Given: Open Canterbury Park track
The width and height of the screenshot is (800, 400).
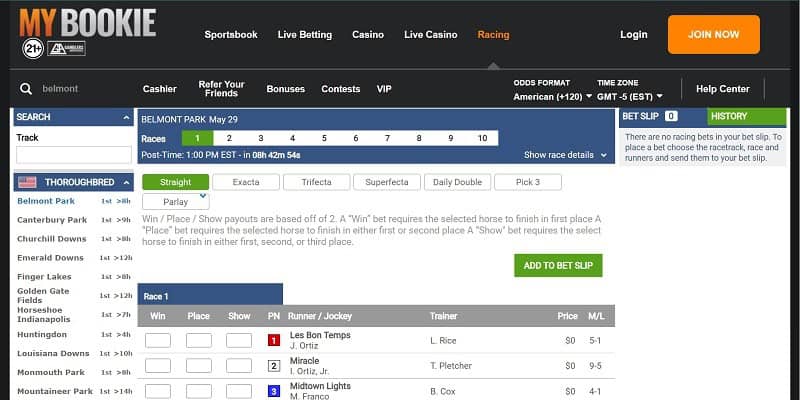Looking at the screenshot, I should [52, 220].
